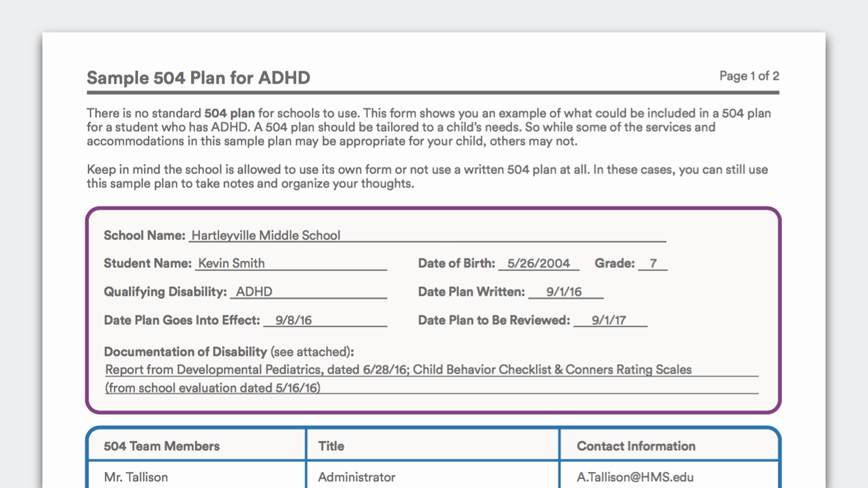Click the 'Date of Birth:' label

pos(456,263)
